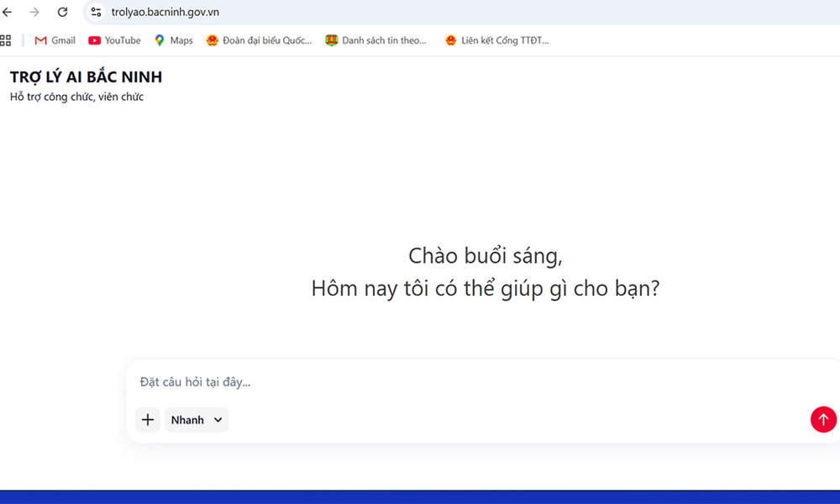840x504 pixels.
Task: Click the 'Hỗ trợ công chức, viên chức' subtitle
Action: 76,97
